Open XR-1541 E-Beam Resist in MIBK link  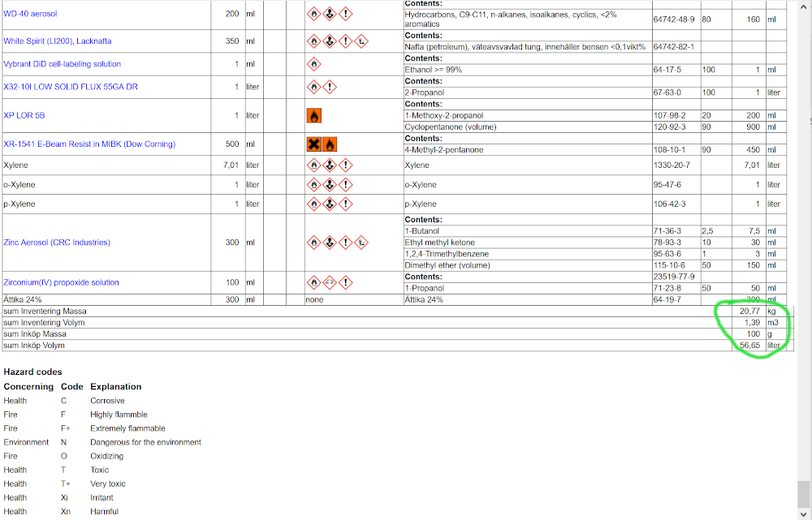tap(89, 144)
